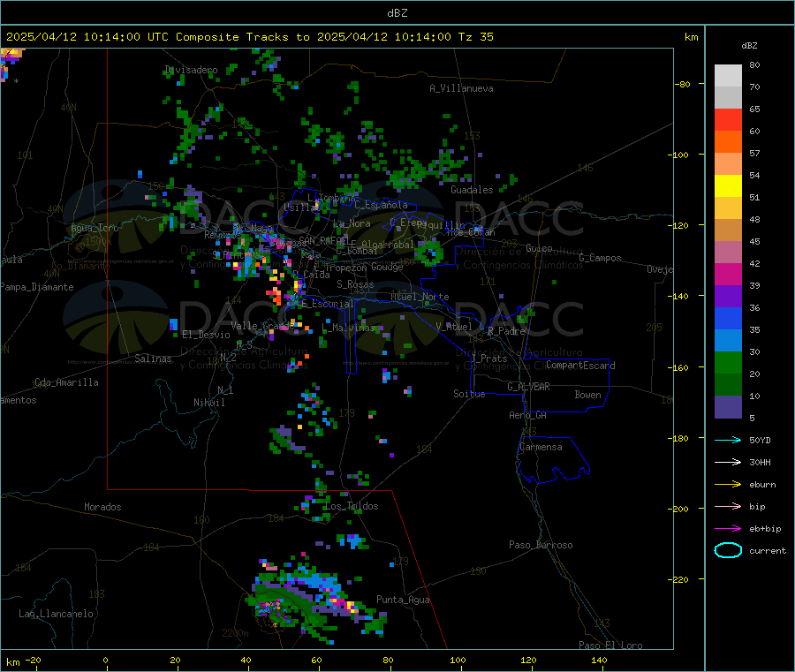The height and width of the screenshot is (672, 795).
Task: Click the 'current' legend label
Action: [768, 551]
